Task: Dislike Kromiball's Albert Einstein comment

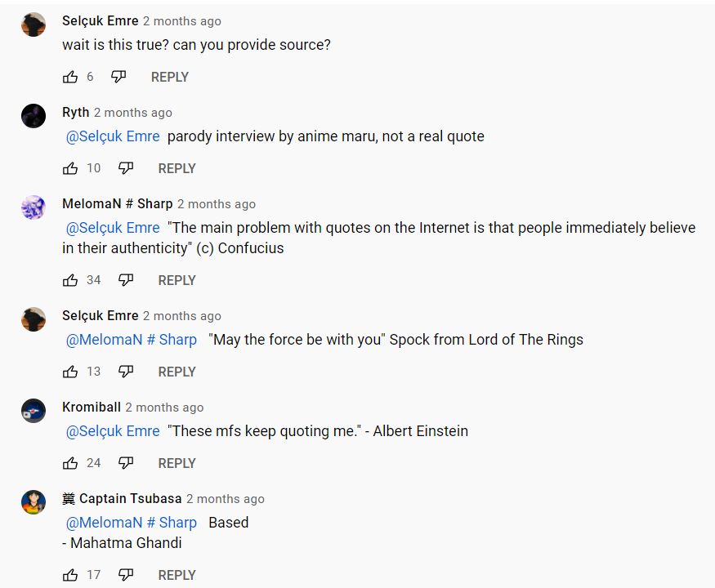Action: tap(126, 463)
